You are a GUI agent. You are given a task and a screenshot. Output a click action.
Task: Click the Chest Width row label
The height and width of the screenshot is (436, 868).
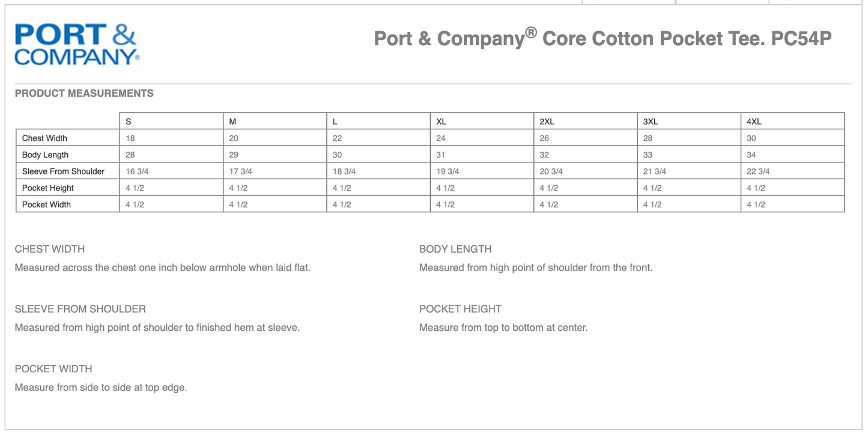[x=44, y=138]
